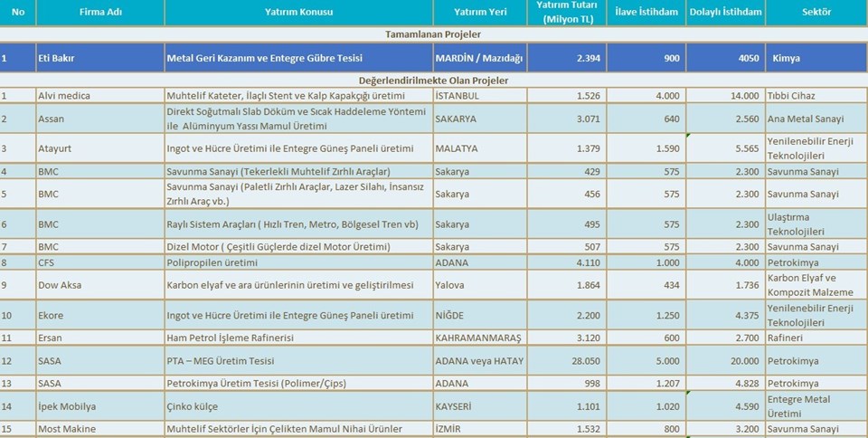868x438 pixels.
Task: Click the 'KAHRAMANMARAŞ' location cell
Action: tap(478, 338)
